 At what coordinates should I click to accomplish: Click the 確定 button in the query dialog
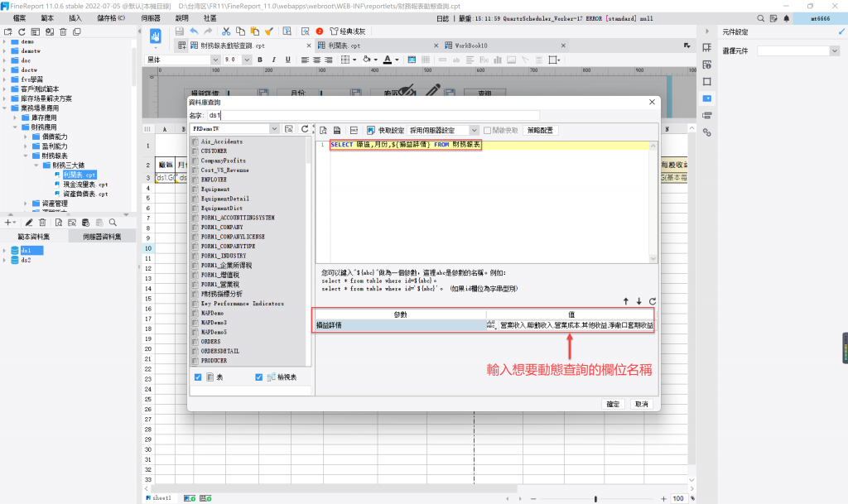coord(613,404)
